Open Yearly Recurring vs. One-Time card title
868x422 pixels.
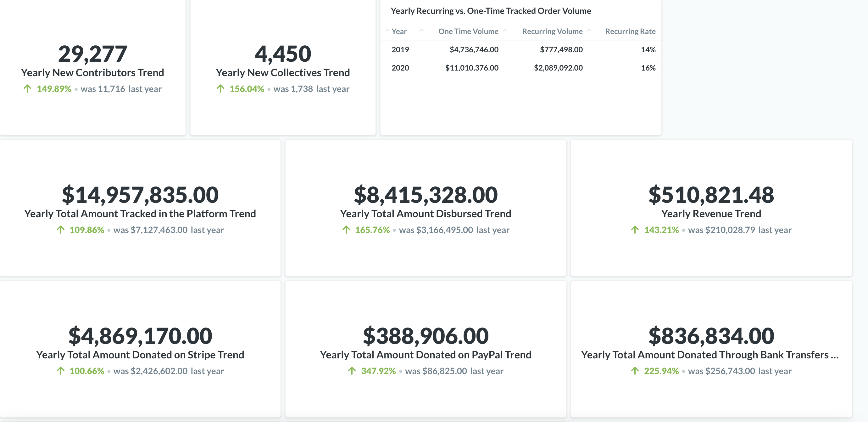pos(491,11)
